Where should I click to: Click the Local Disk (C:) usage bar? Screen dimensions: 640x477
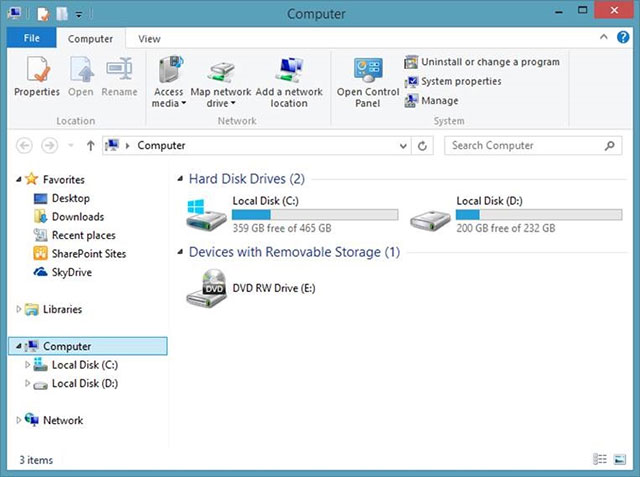tap(315, 215)
